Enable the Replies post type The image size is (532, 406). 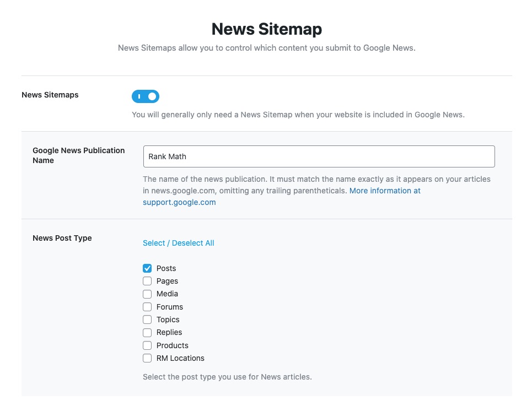(147, 332)
